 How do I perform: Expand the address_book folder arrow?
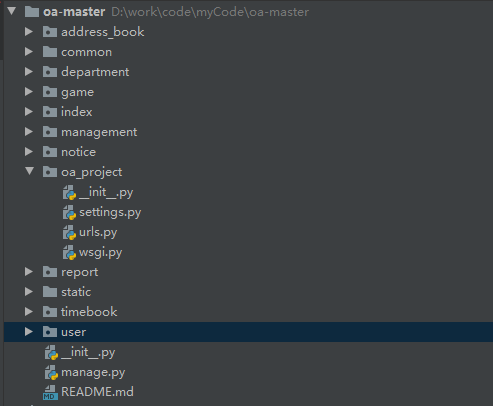tap(29, 32)
